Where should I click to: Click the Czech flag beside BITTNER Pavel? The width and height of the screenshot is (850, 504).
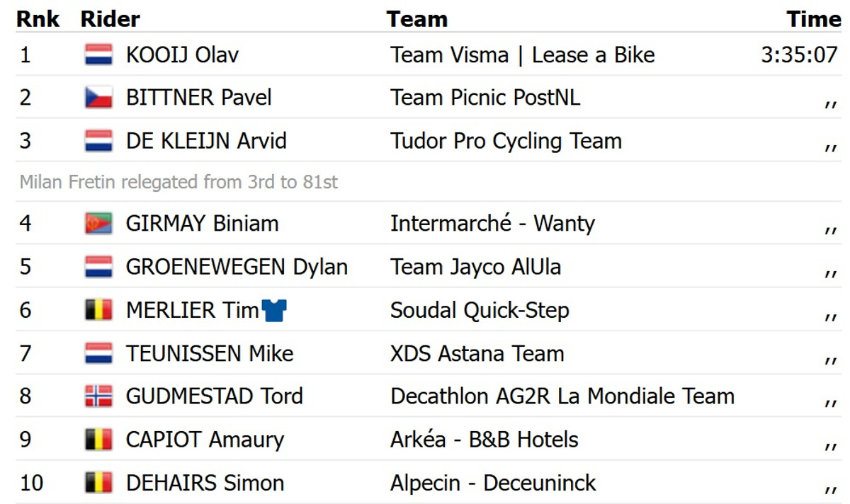tap(98, 98)
